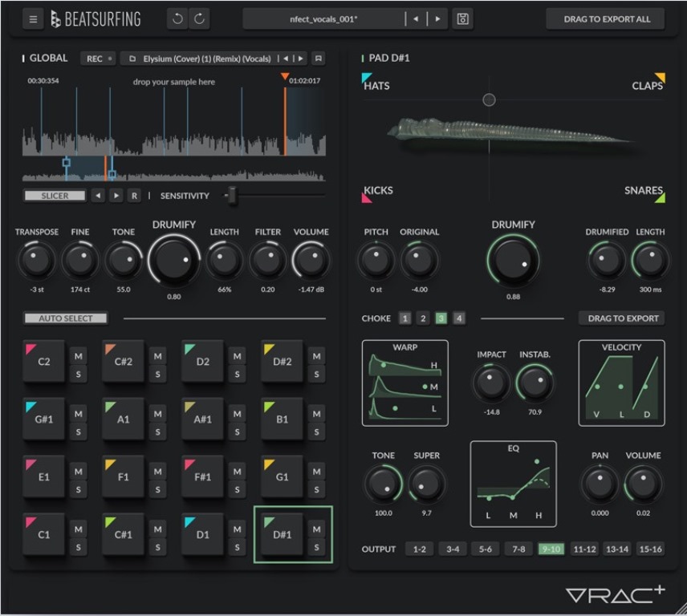Click DRAG TO EXPORT ALL button
Viewport: 687px width, 616px height.
pyautogui.click(x=607, y=19)
